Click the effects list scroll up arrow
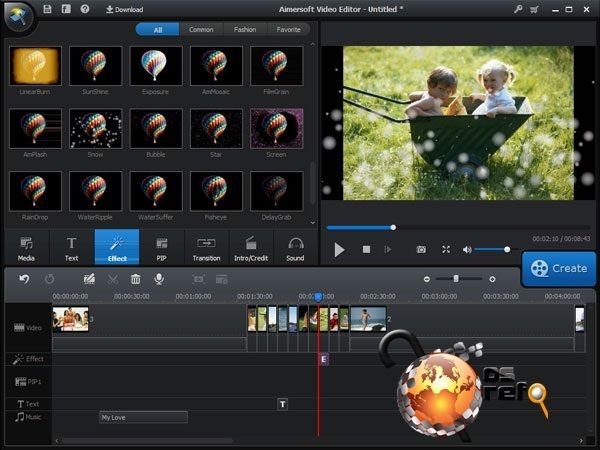This screenshot has width=600, height=450. (313, 44)
